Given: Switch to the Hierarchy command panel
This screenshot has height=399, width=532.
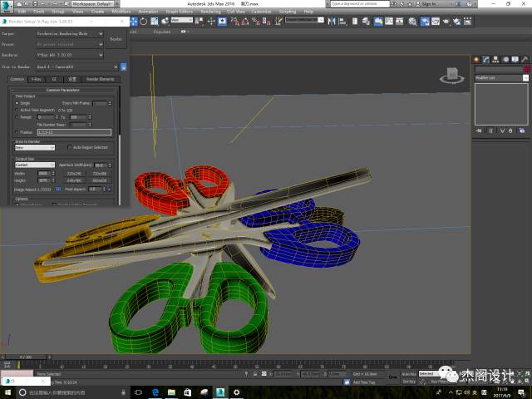Looking at the screenshot, I should 495,59.
